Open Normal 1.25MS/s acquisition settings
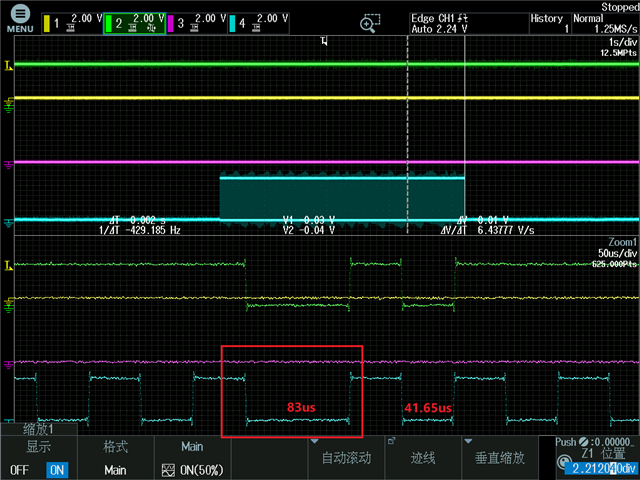The height and width of the screenshot is (480, 640). coord(605,23)
